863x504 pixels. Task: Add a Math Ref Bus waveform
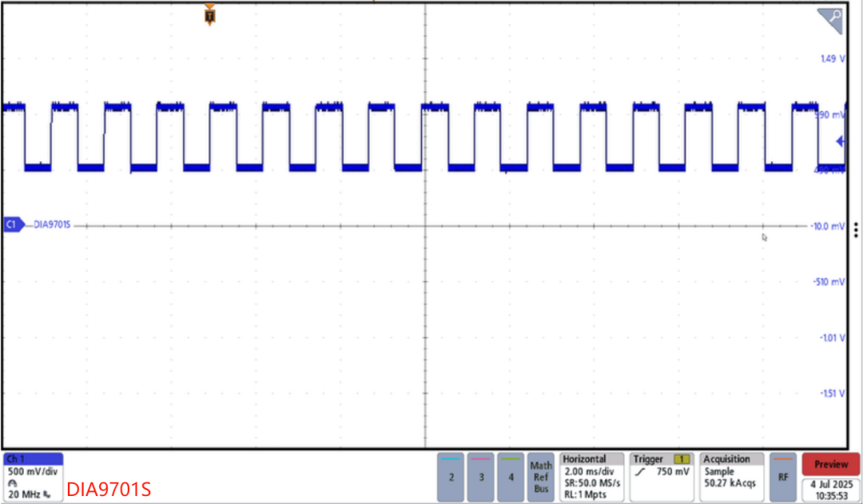[x=541, y=477]
